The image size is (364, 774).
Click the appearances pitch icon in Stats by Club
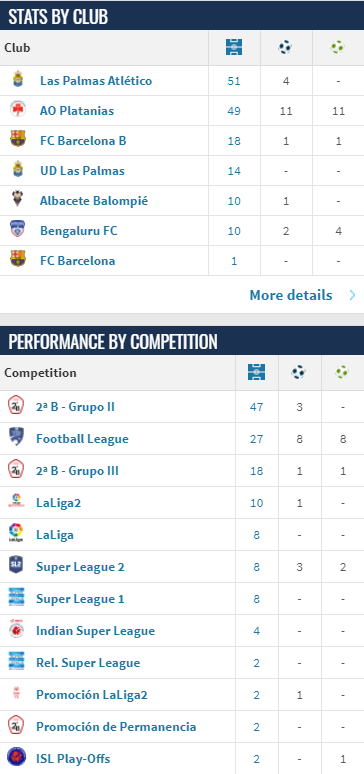[x=234, y=47]
